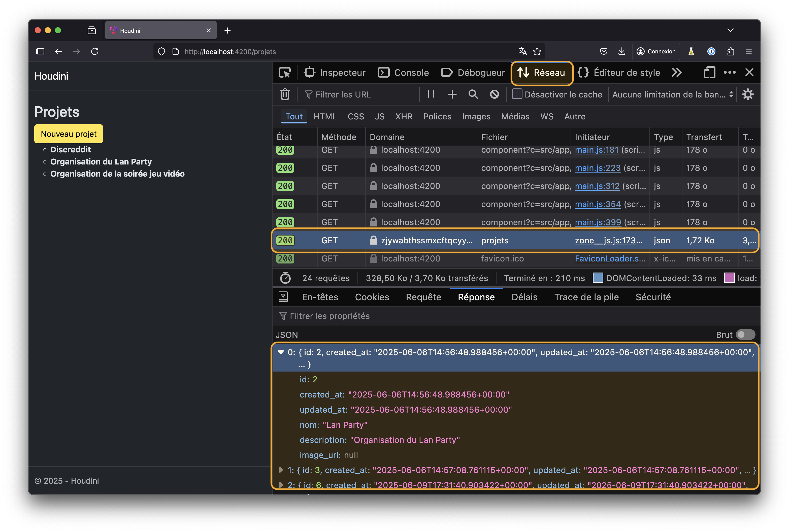The image size is (789, 532).
Task: Show more devtools tabs chevron
Action: click(x=676, y=73)
